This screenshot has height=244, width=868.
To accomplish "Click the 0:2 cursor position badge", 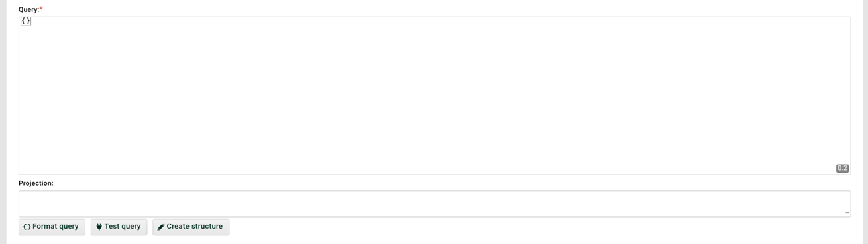I will pos(842,168).
